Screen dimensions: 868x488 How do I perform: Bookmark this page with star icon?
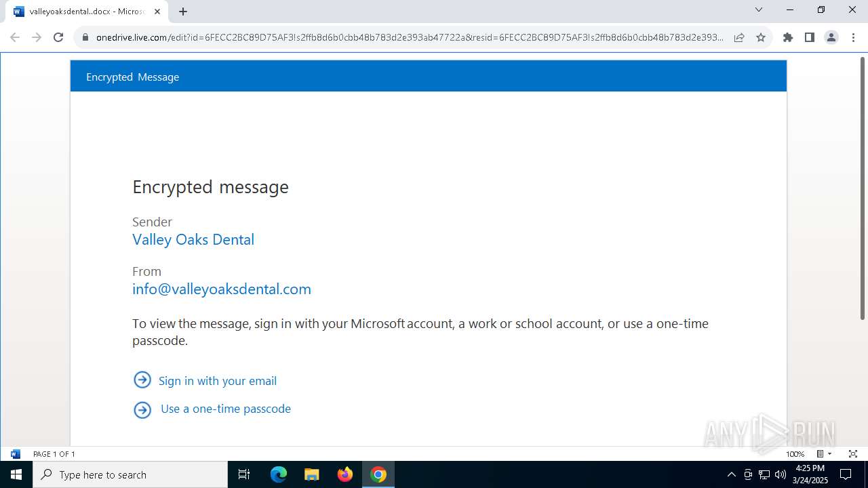click(761, 37)
